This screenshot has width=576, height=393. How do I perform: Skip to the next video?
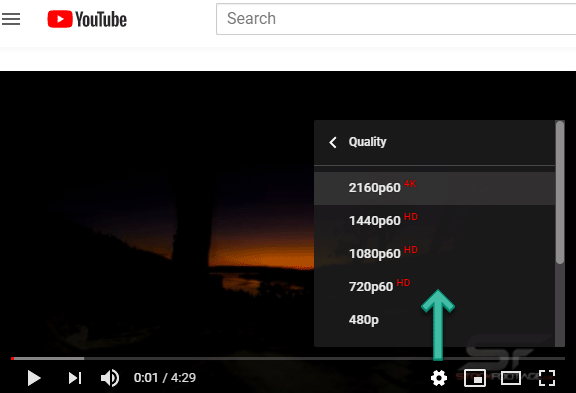[75, 378]
